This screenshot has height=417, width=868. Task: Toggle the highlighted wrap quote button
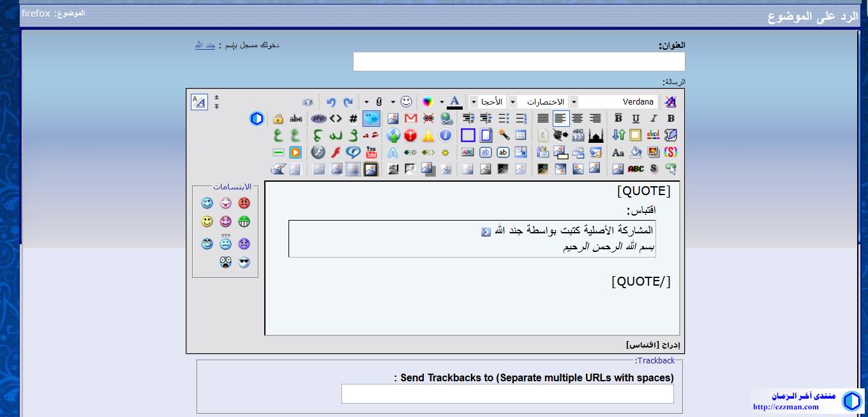(x=371, y=119)
